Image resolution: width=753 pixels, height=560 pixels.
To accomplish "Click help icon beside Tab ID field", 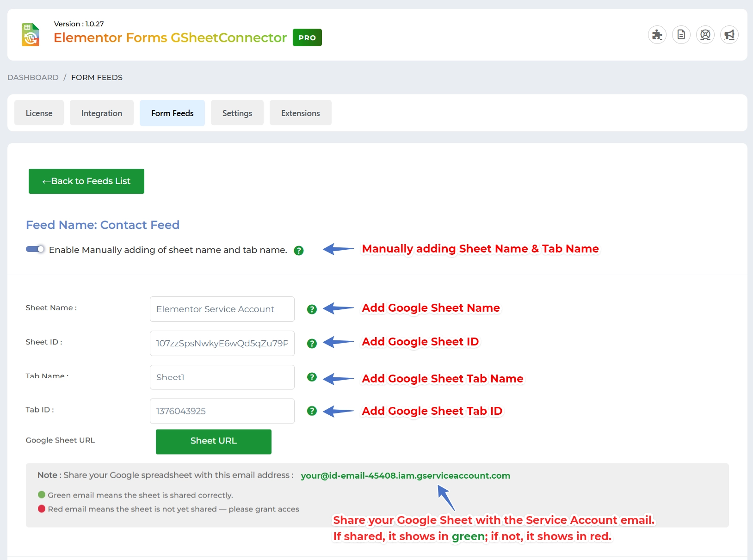I will click(312, 411).
